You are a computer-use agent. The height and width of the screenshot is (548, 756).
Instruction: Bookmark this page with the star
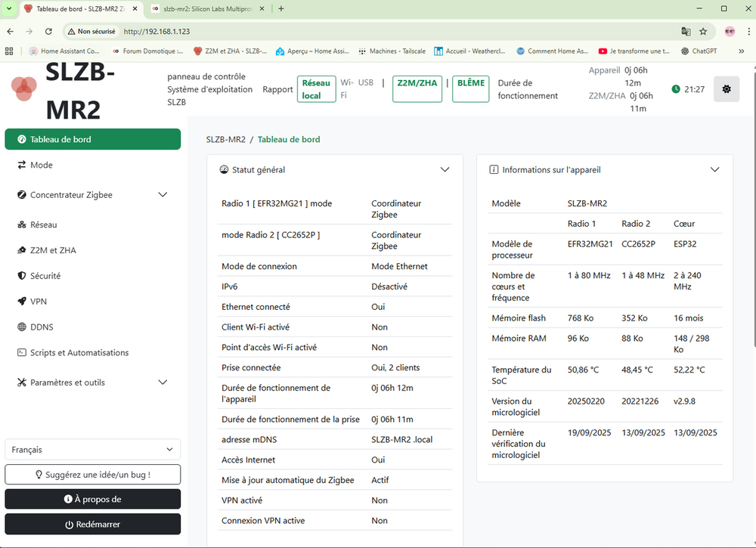click(703, 31)
